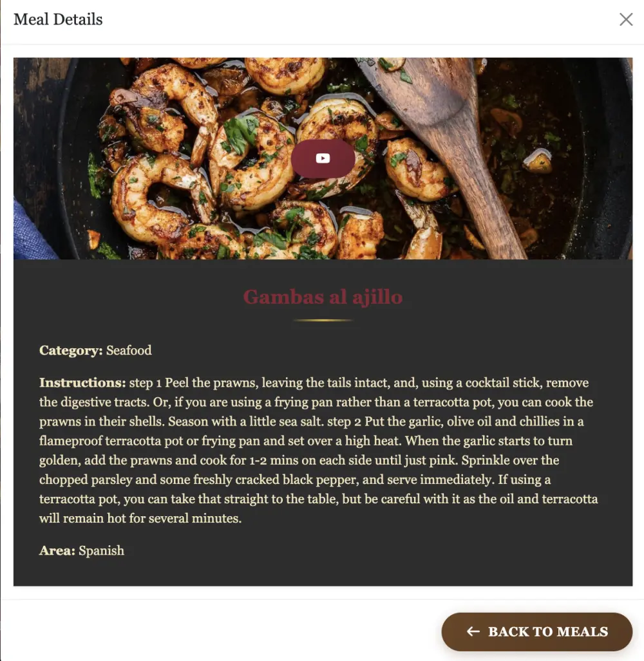
Task: Play the YouTube recipe video
Action: [x=323, y=158]
